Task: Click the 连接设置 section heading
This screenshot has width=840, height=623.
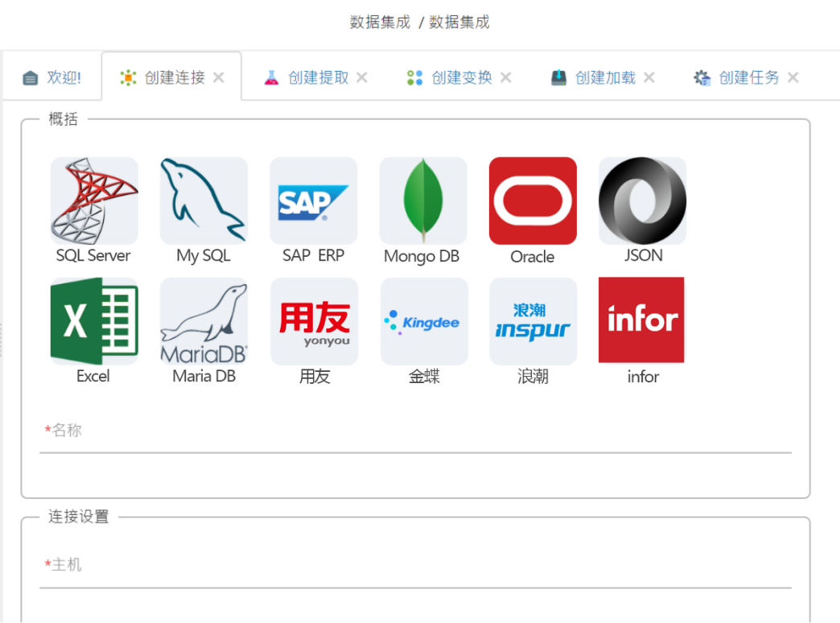Action: coord(79,517)
